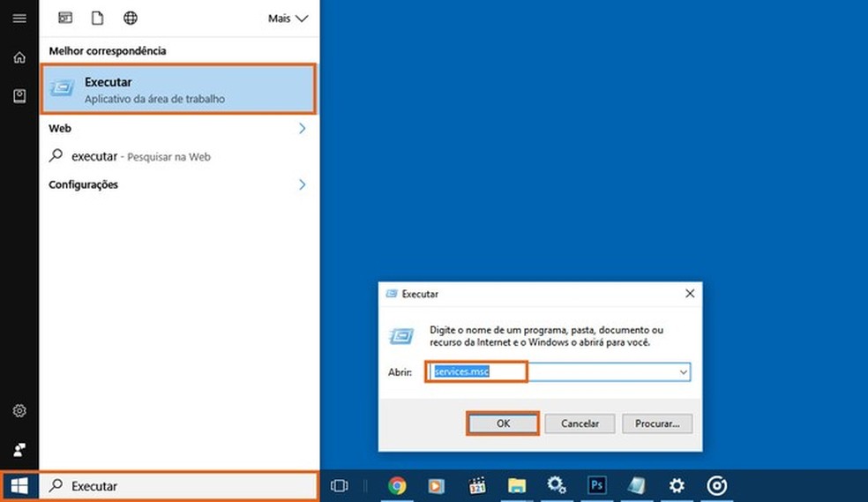Launch Google Chrome from the taskbar

click(x=397, y=486)
